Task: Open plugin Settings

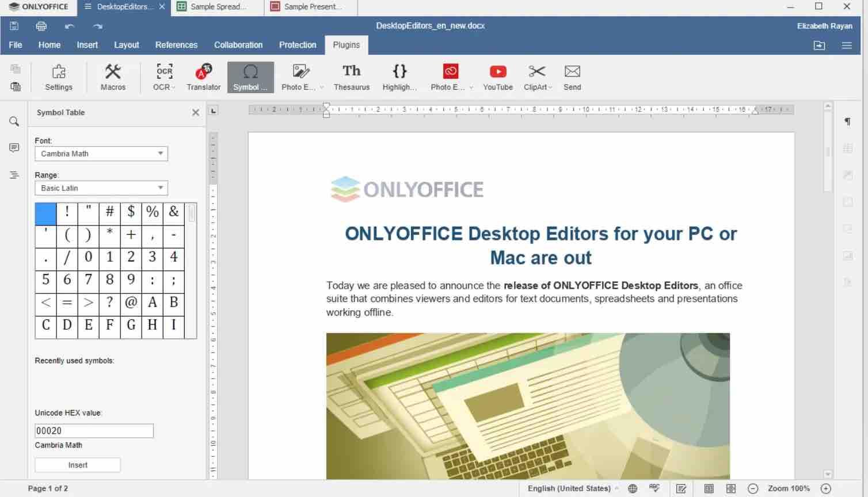Action: [59, 78]
